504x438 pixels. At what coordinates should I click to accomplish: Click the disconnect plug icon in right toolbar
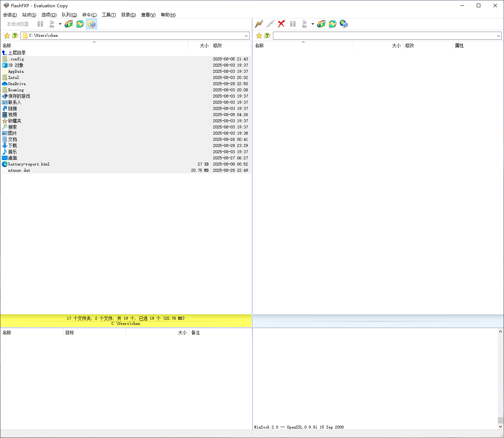pos(270,24)
